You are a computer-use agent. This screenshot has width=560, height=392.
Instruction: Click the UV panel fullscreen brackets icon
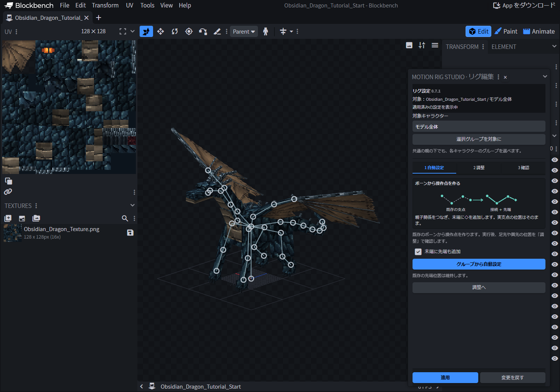[x=123, y=31]
